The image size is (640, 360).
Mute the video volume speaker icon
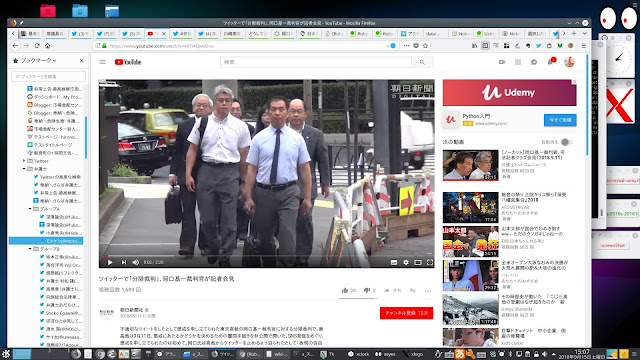pyautogui.click(x=136, y=262)
